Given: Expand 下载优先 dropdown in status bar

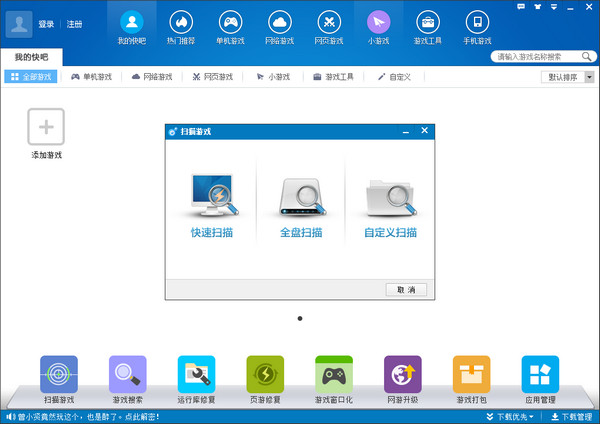Looking at the screenshot, I should 519,416.
